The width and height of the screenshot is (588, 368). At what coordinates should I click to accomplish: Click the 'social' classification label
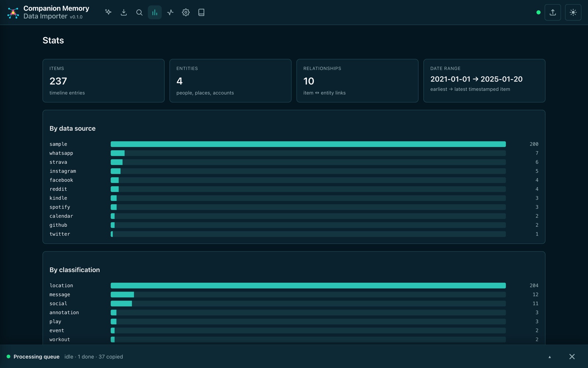click(x=58, y=304)
